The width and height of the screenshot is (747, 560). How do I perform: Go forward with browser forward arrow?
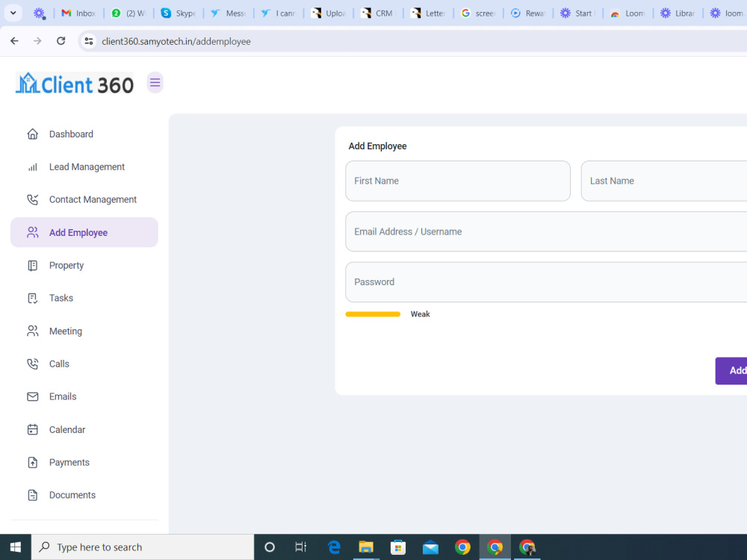click(37, 41)
